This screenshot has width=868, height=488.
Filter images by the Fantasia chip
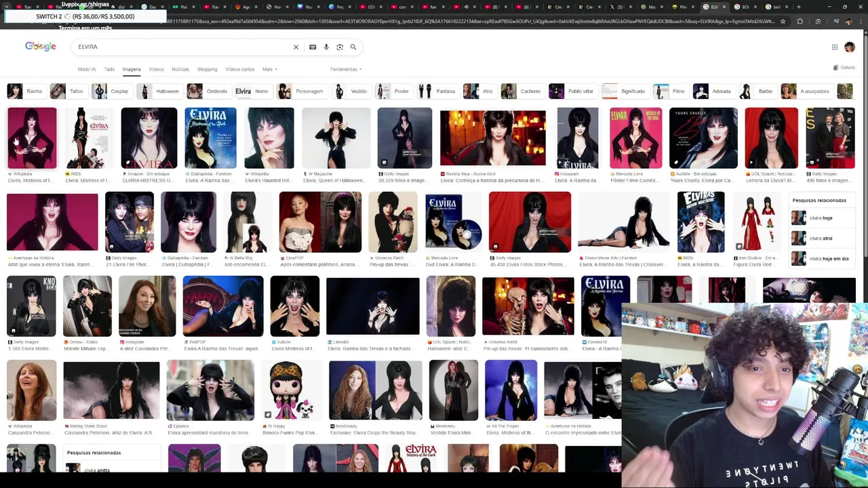pyautogui.click(x=437, y=91)
